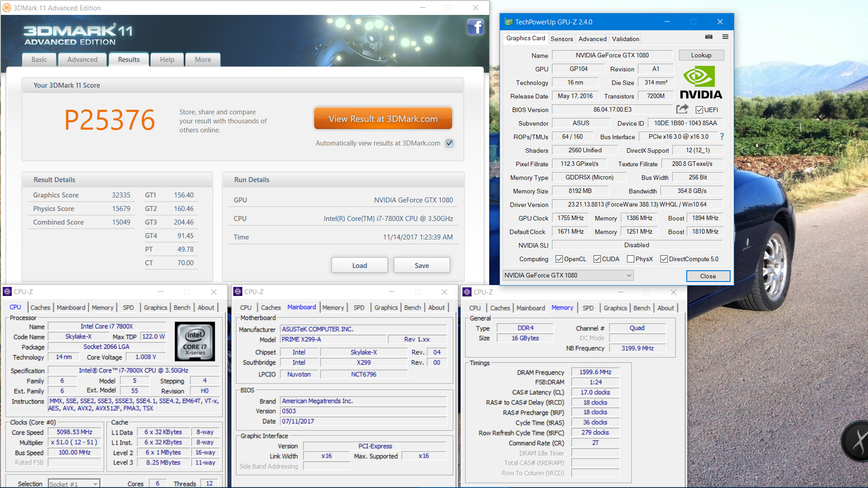868x488 pixels.
Task: Click the Lookup button in GPU-Z
Action: pos(701,55)
